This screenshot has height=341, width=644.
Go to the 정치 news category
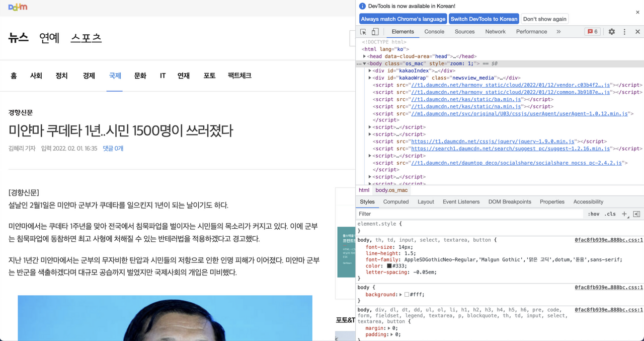click(61, 76)
